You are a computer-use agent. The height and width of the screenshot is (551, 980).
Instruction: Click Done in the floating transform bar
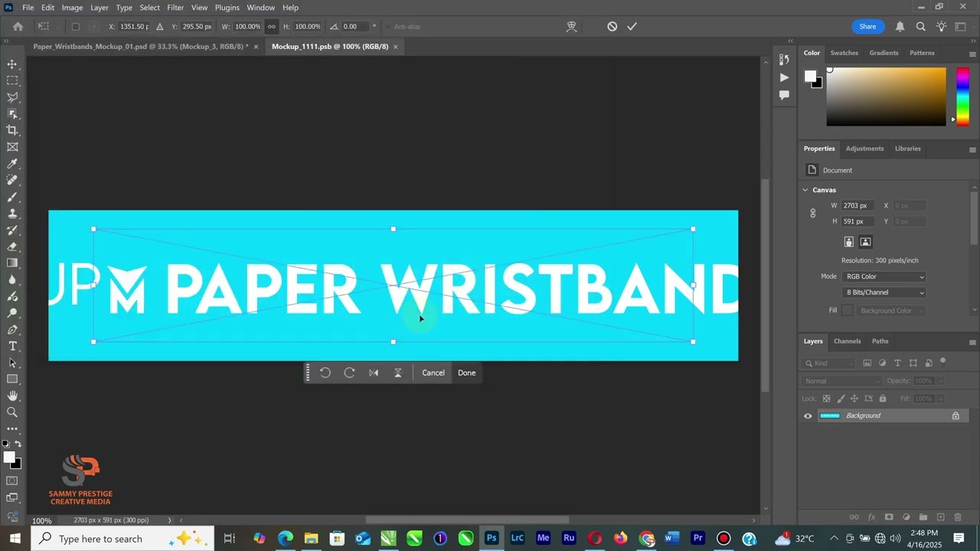point(467,373)
